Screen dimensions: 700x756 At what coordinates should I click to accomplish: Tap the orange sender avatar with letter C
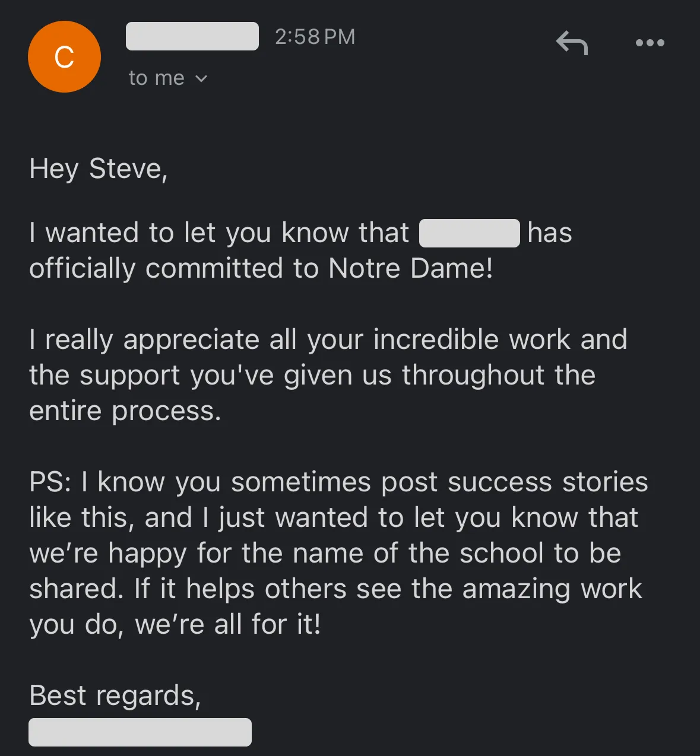coord(64,57)
